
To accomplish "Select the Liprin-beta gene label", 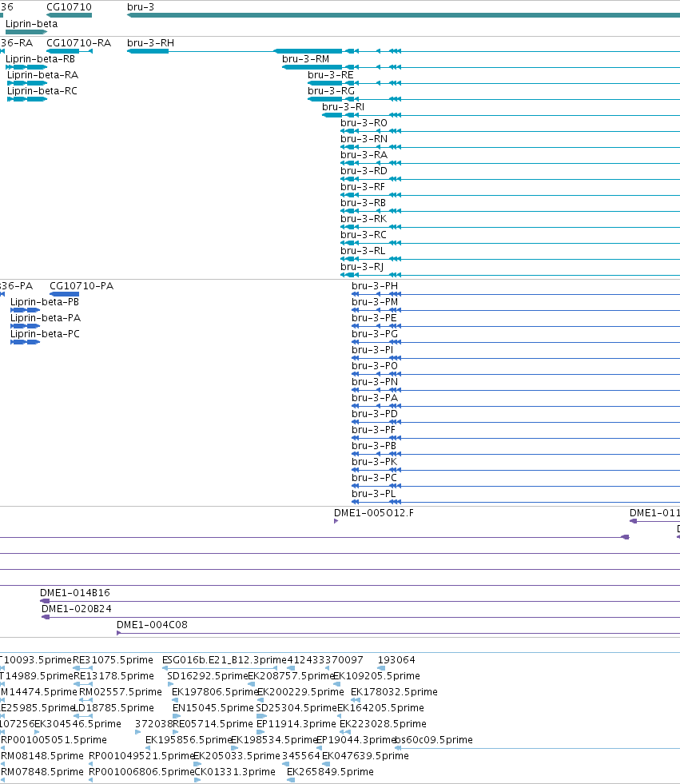I will (31, 23).
